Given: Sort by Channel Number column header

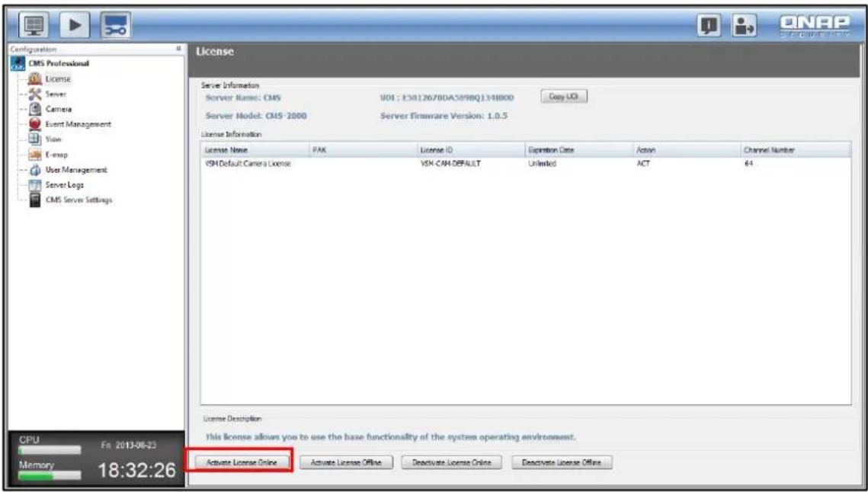Looking at the screenshot, I should (796, 150).
